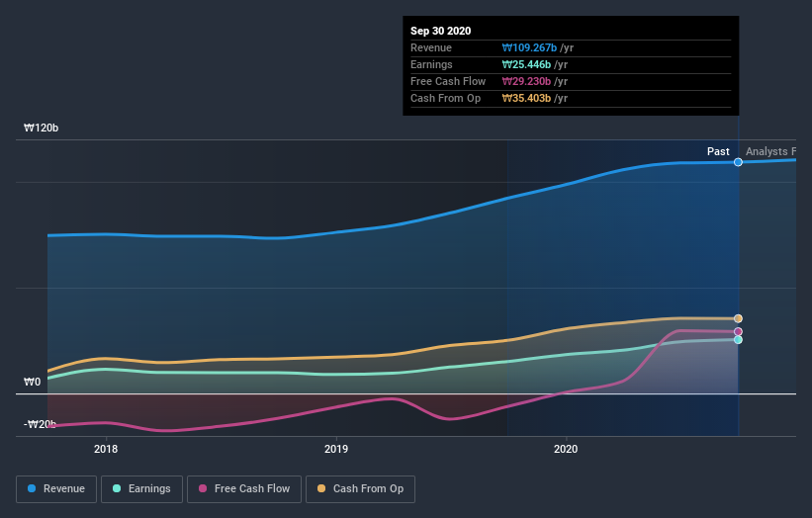The image size is (812, 518).
Task: Click the ₩109.267b revenue value
Action: click(x=529, y=47)
